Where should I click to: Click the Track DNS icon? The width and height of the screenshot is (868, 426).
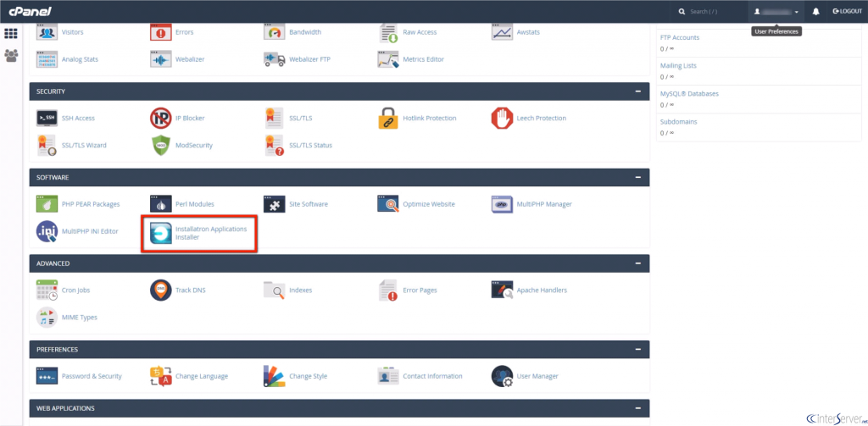point(160,290)
